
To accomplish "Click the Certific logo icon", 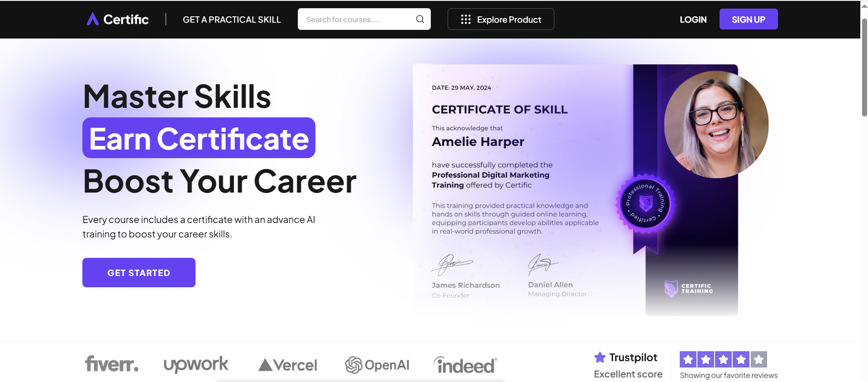I will (x=93, y=19).
